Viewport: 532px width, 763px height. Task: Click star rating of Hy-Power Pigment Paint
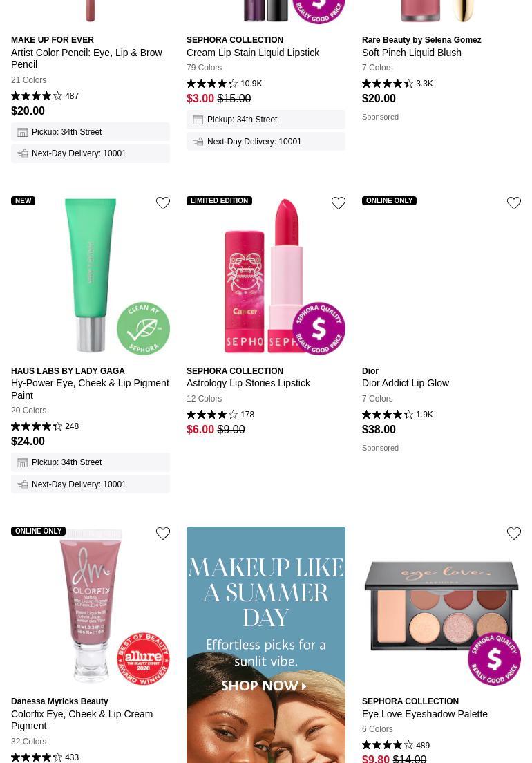pos(37,426)
